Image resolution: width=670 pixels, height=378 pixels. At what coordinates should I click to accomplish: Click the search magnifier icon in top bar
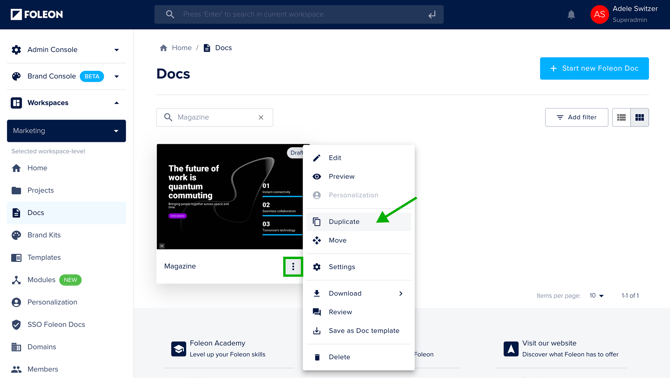[x=170, y=14]
